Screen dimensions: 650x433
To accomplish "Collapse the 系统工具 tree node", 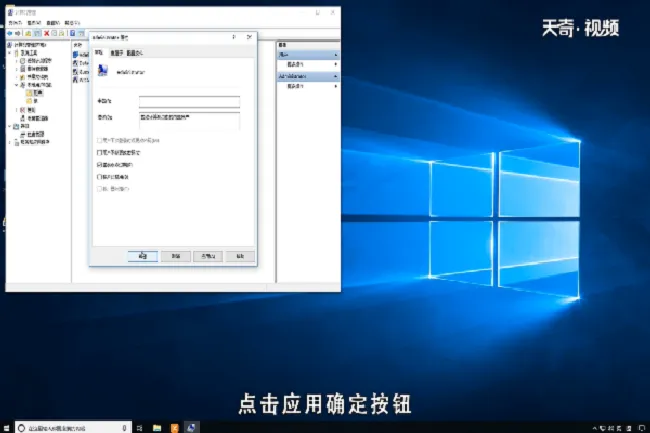I will pos(10,53).
